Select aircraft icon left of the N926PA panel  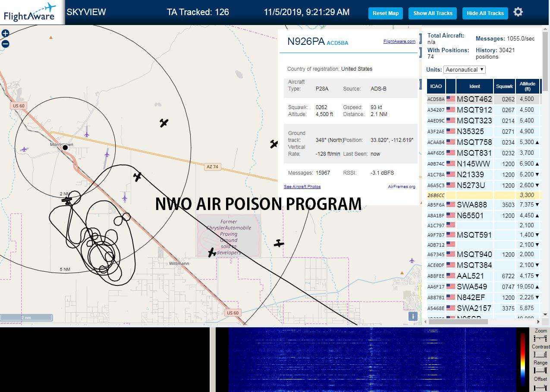274,144
